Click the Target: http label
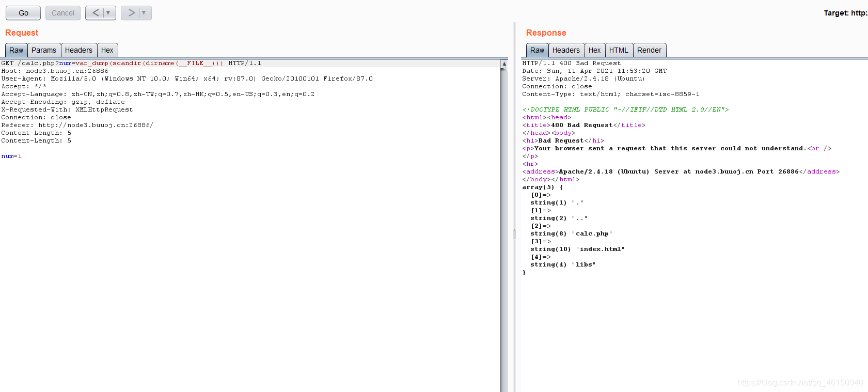Image resolution: width=868 pixels, height=392 pixels. click(x=845, y=13)
